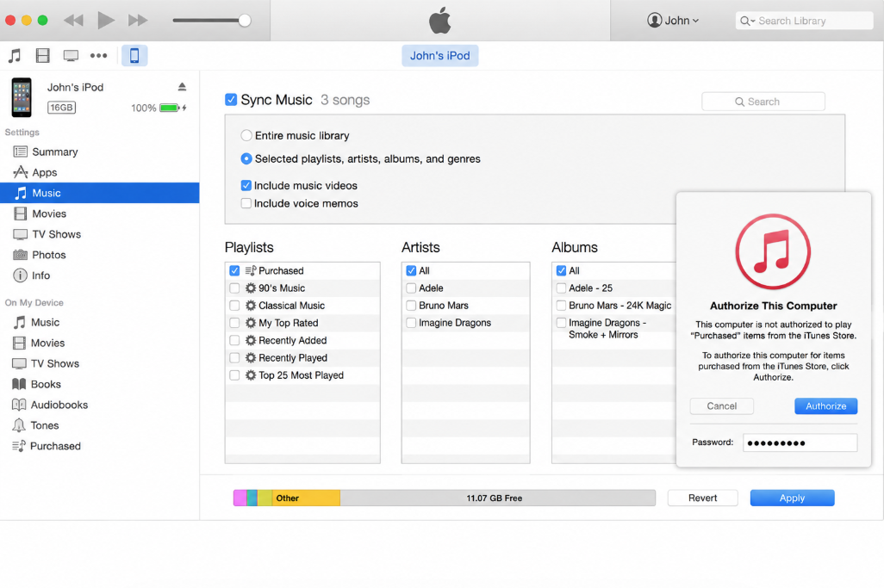Open the TV Shows monitor icon in toolbar
This screenshot has width=884, height=588.
coord(71,55)
